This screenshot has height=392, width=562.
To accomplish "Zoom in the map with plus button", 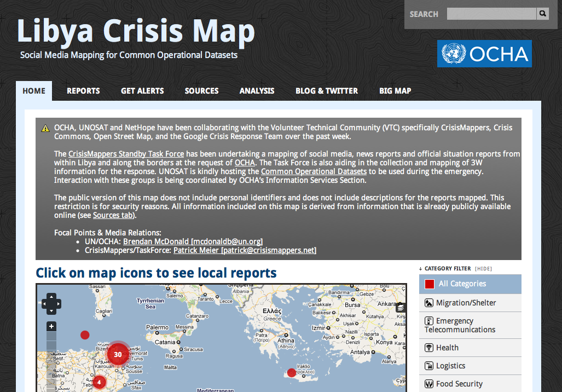I will (51, 326).
